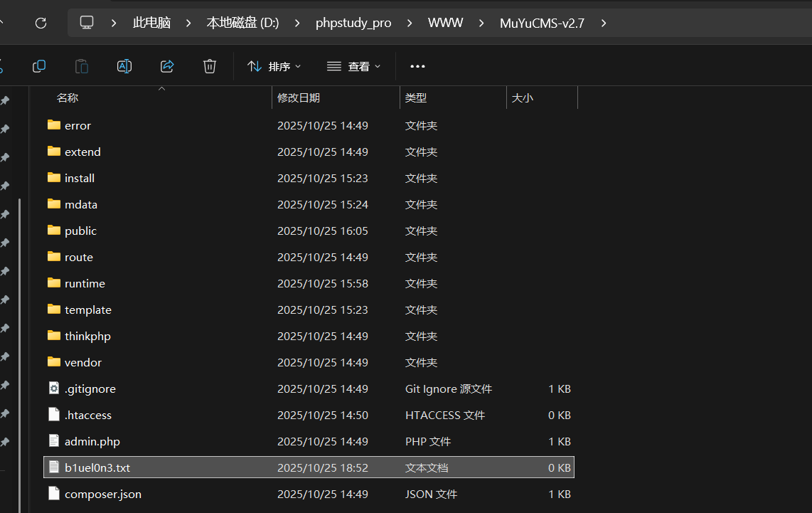Click the rename icon in toolbar
The width and height of the screenshot is (812, 513).
click(124, 66)
